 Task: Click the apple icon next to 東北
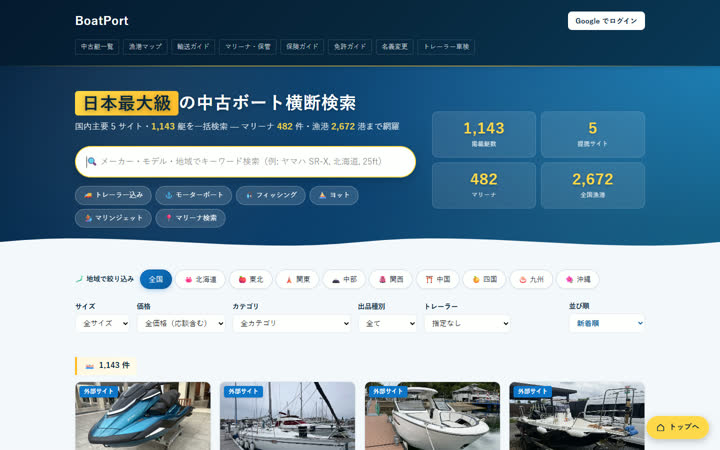click(242, 279)
